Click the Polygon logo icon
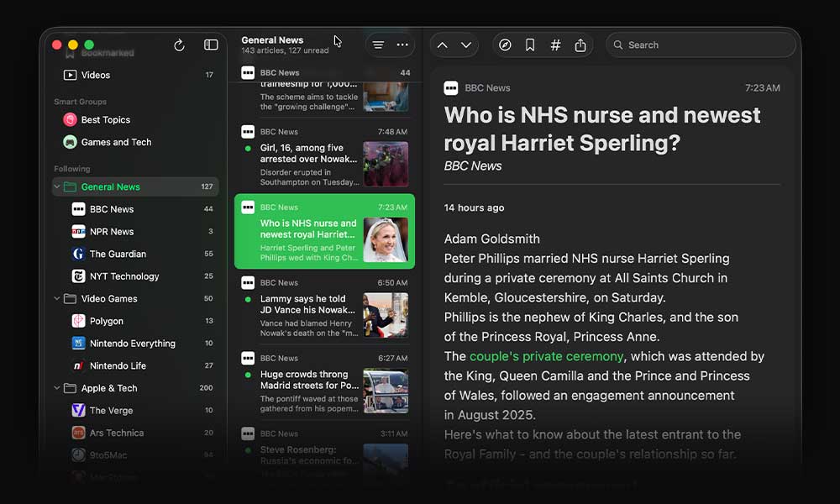This screenshot has width=840, height=504. (x=78, y=321)
